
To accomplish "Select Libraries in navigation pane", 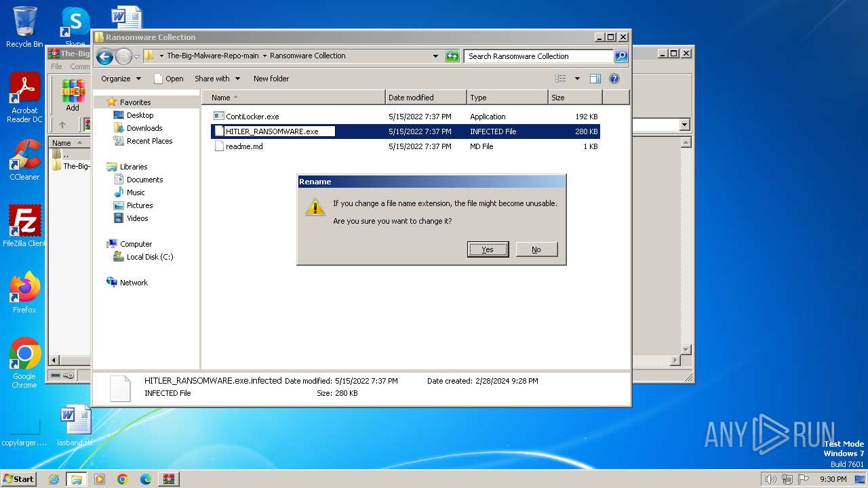I will (134, 167).
